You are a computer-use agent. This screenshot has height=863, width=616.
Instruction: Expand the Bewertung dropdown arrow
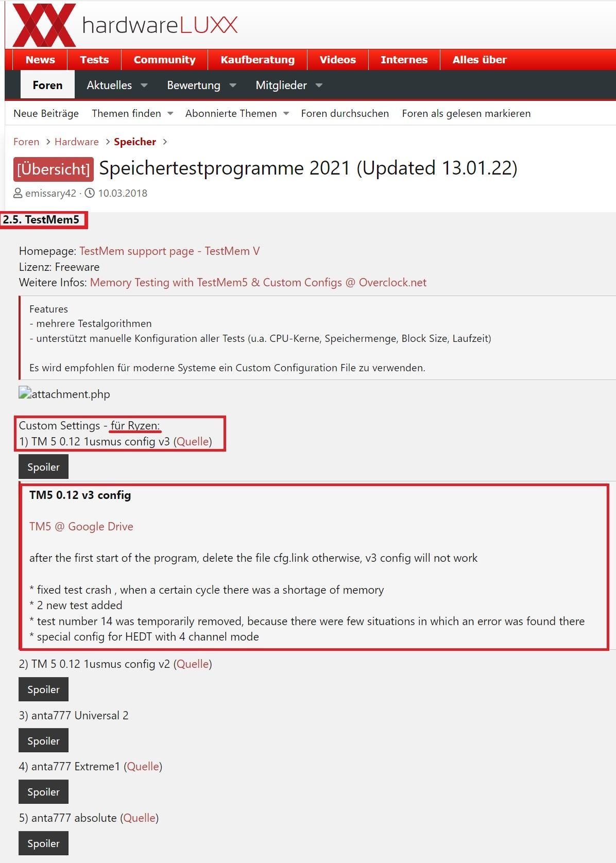[233, 85]
